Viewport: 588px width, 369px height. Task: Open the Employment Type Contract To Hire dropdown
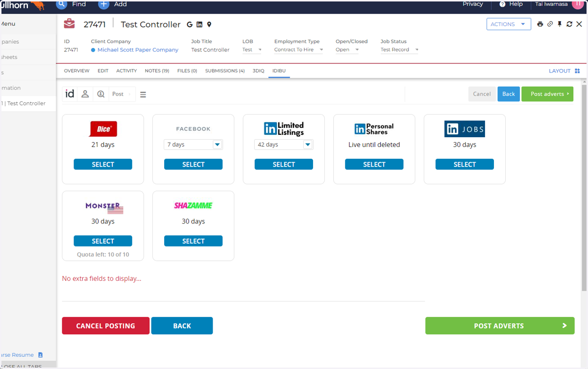coord(299,49)
